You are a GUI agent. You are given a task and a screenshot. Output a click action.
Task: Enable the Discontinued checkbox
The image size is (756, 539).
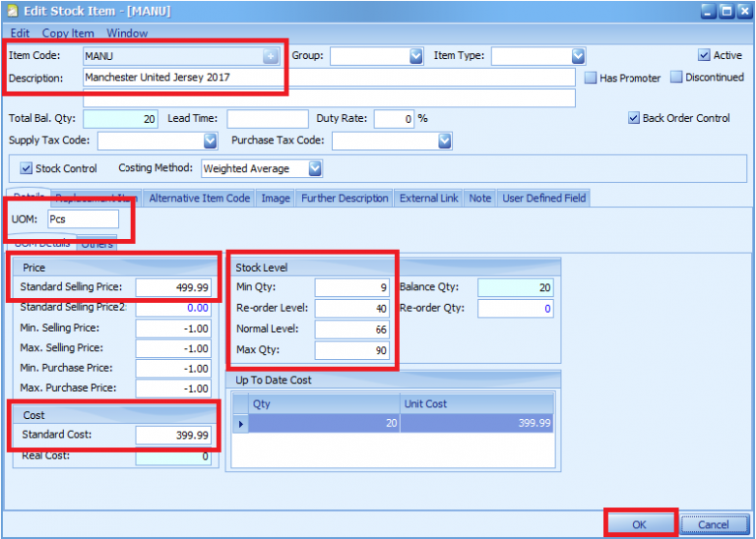[x=676, y=77]
